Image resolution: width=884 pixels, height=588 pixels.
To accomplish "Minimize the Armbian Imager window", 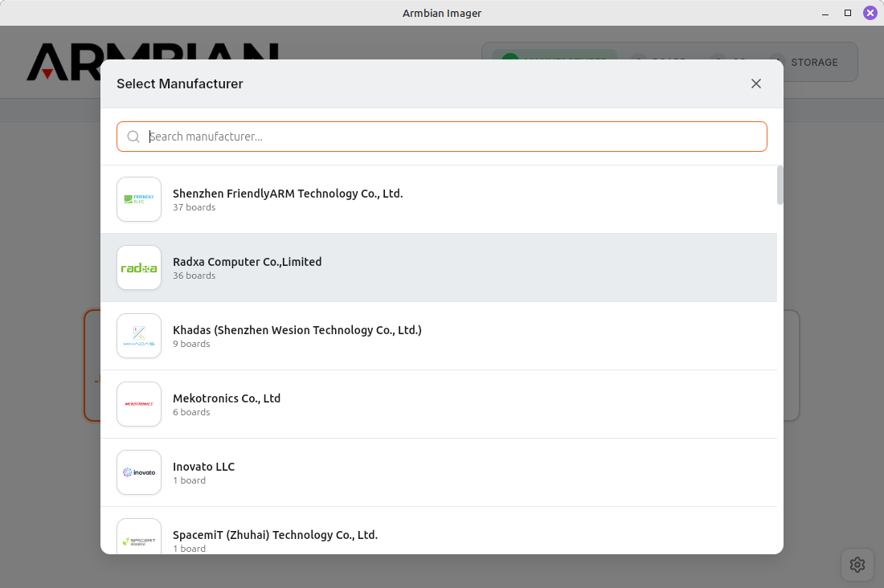I will click(825, 13).
